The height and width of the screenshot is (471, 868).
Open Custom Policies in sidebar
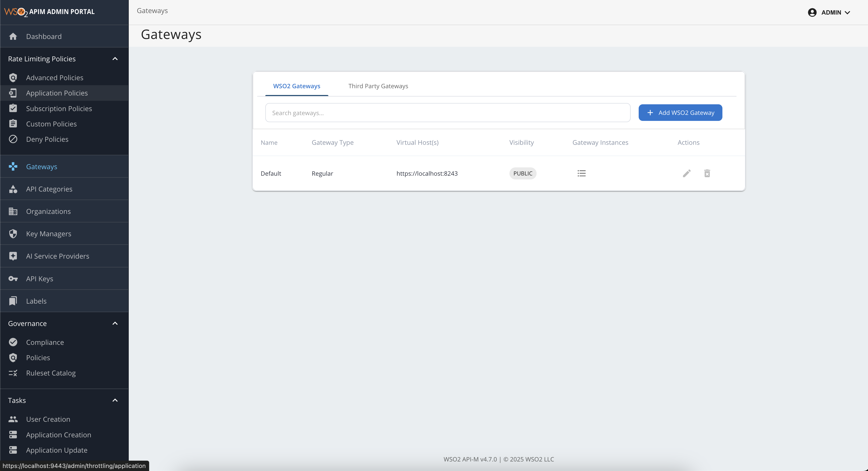pos(64,124)
